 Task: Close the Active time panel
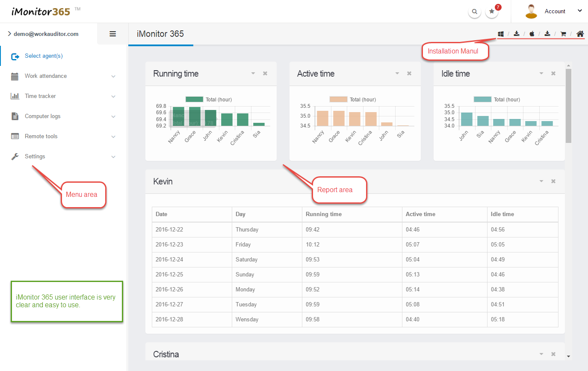point(409,74)
